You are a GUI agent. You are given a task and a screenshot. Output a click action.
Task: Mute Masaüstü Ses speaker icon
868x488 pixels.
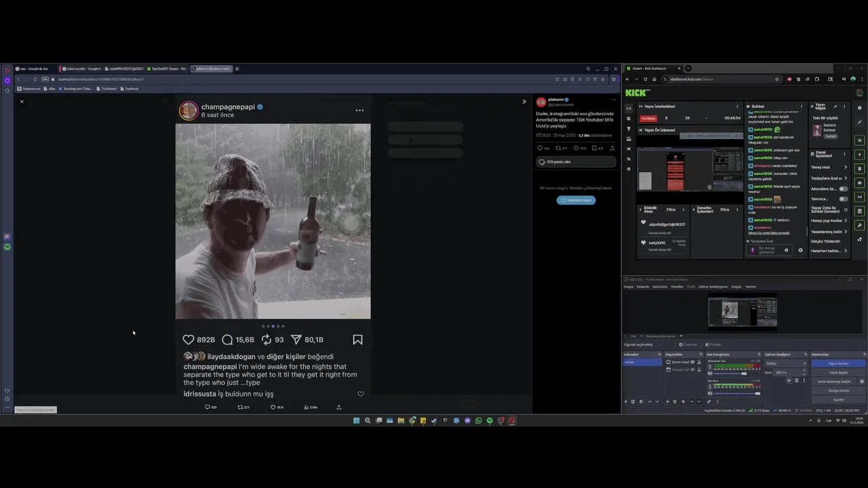[x=710, y=373]
